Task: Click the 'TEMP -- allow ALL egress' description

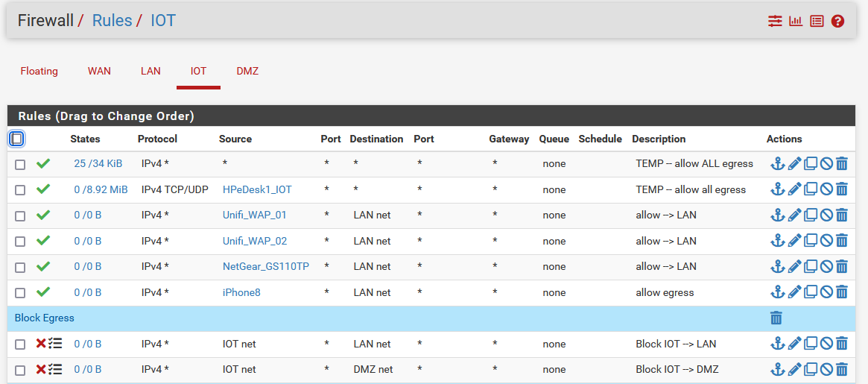Action: (694, 163)
